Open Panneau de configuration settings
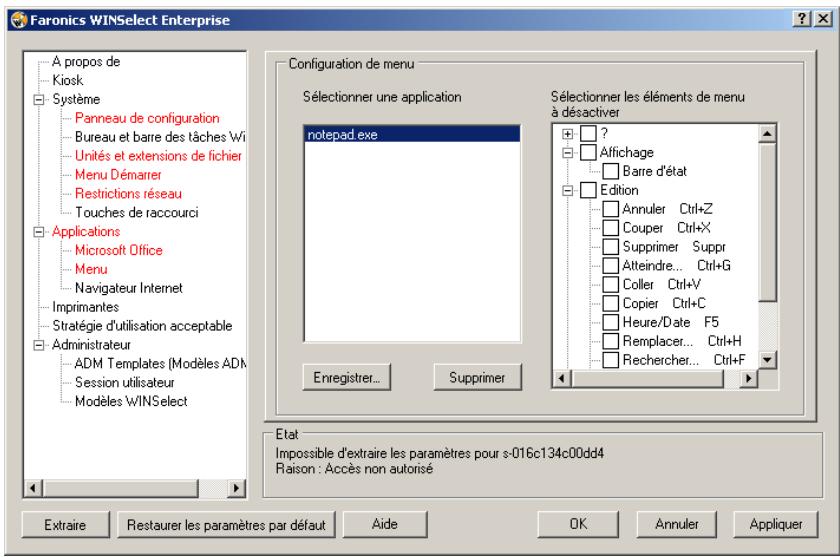Viewport: 840px width, 557px height. pos(147,118)
